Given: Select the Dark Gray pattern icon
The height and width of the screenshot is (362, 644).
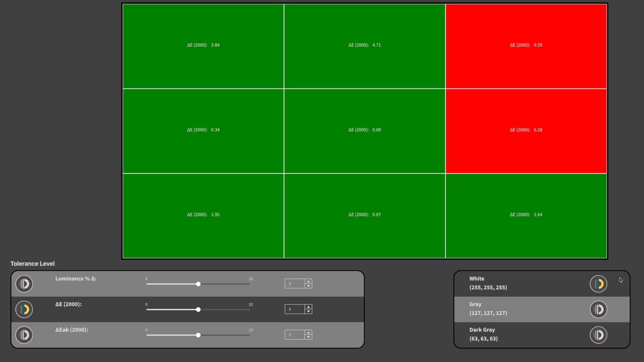Looking at the screenshot, I should click(598, 335).
